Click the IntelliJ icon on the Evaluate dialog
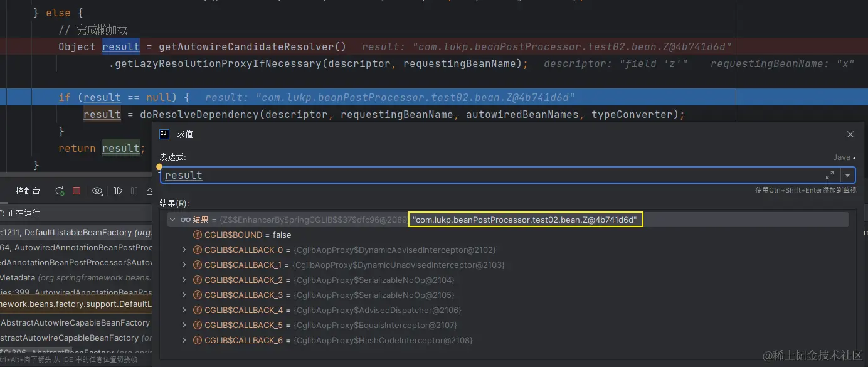Screen dimensions: 868x367 164,134
